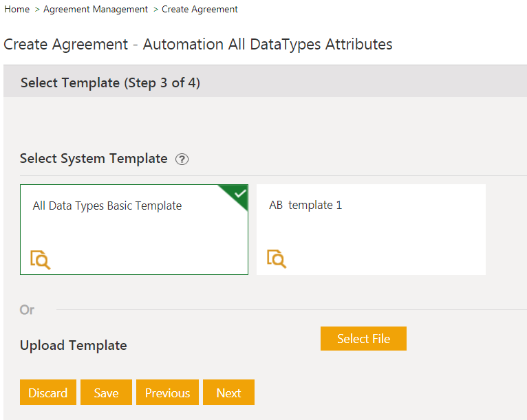Choose the All Data Types Basic Template card
The image size is (527, 420).
pos(133,229)
